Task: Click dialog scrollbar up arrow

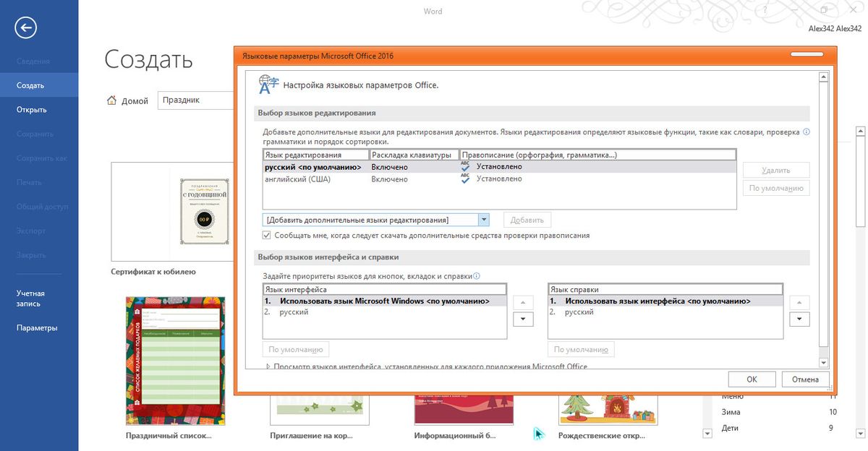Action: tap(823, 77)
